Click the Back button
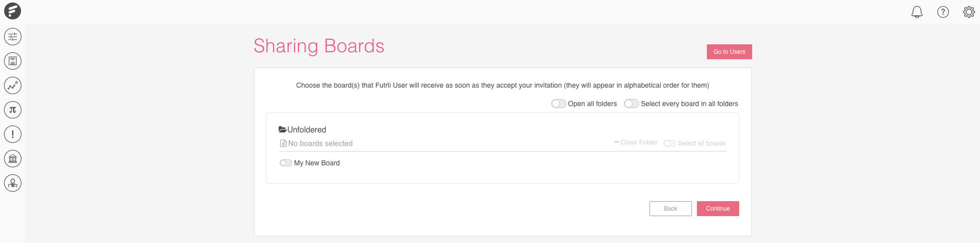Screen dimensions: 980x243 pos(670,209)
